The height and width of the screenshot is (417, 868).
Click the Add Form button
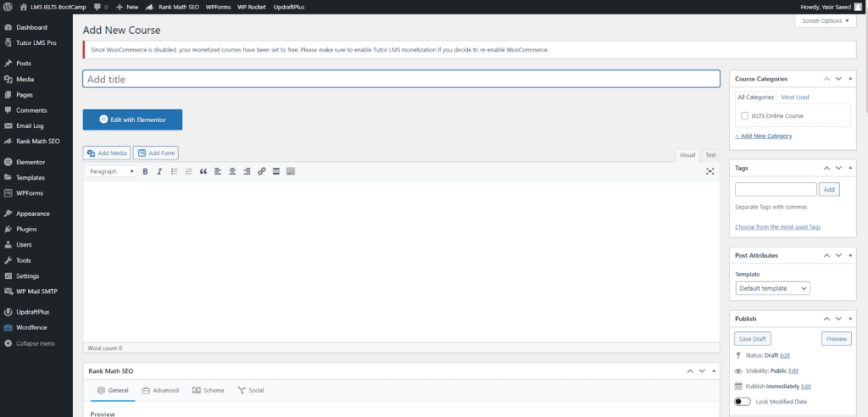click(x=156, y=153)
